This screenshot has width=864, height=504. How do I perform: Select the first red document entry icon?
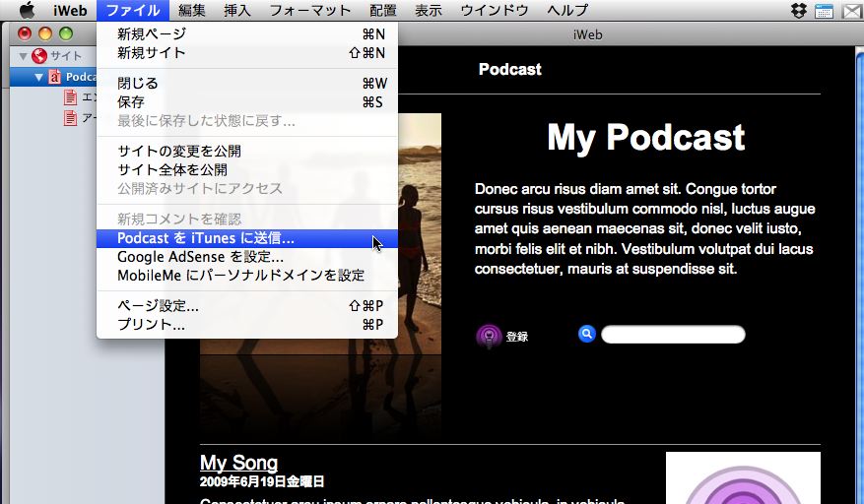click(70, 97)
